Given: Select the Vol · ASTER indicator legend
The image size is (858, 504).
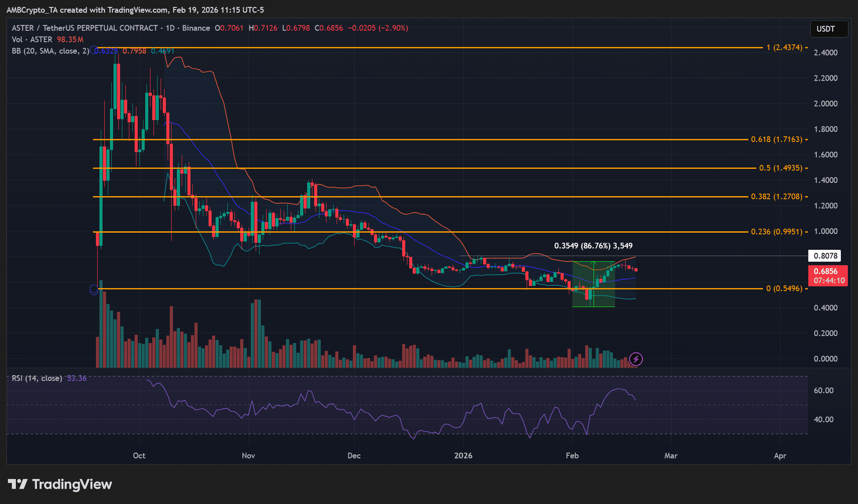Looking at the screenshot, I should 32,40.
